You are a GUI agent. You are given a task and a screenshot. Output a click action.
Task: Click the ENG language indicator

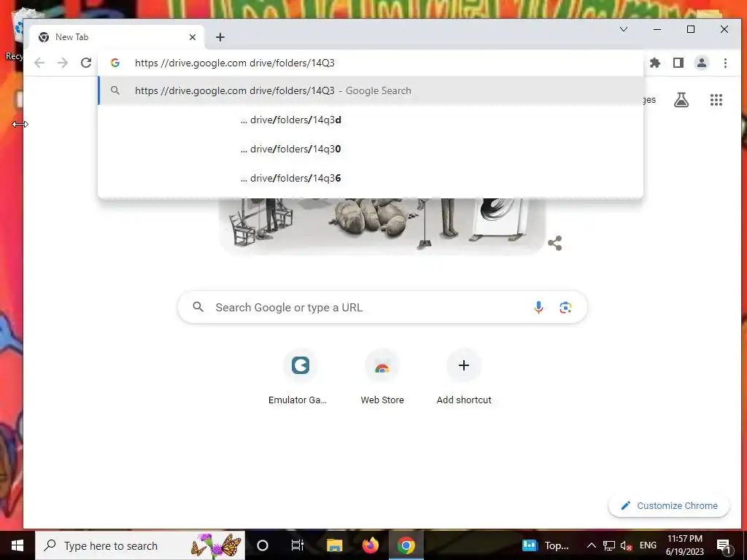[x=648, y=545]
